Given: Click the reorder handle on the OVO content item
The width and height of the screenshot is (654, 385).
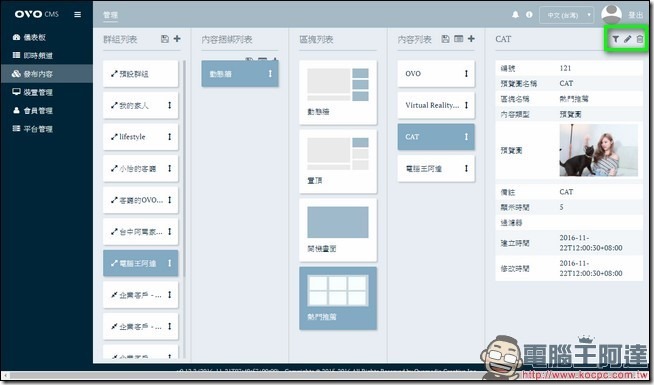Looking at the screenshot, I should (x=466, y=73).
